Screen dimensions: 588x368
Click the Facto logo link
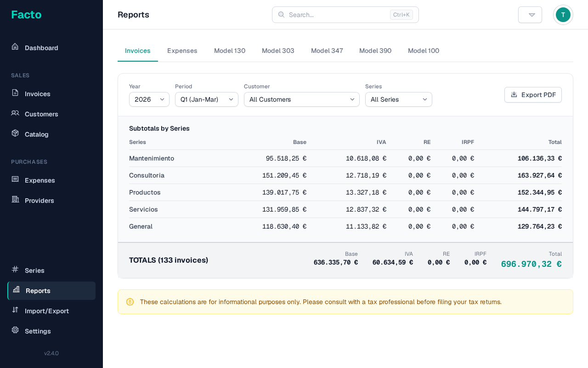click(x=26, y=15)
